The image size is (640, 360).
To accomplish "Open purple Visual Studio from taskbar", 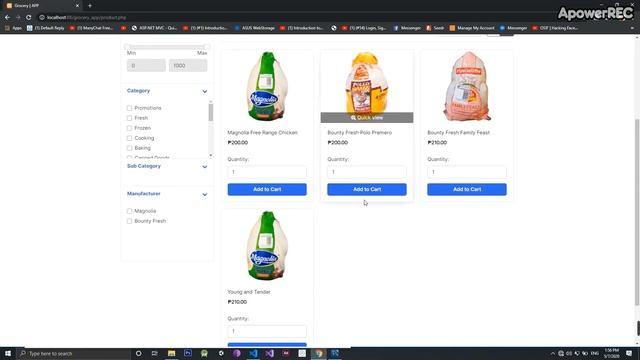I will point(269,353).
